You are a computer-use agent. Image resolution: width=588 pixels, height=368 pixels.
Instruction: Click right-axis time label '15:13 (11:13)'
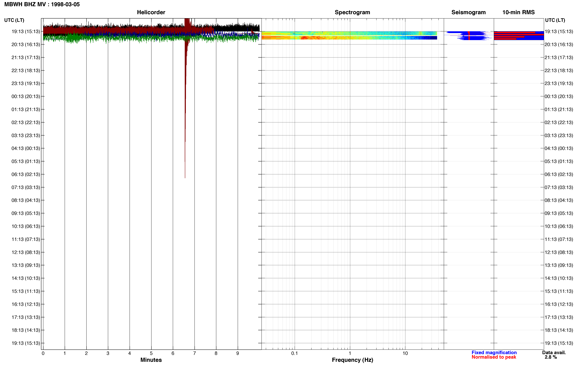[559, 291]
